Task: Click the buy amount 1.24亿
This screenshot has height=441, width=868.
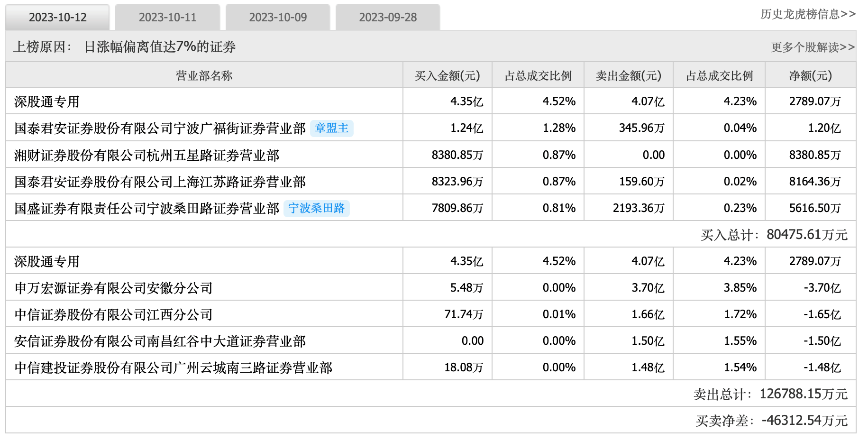Action: [467, 128]
